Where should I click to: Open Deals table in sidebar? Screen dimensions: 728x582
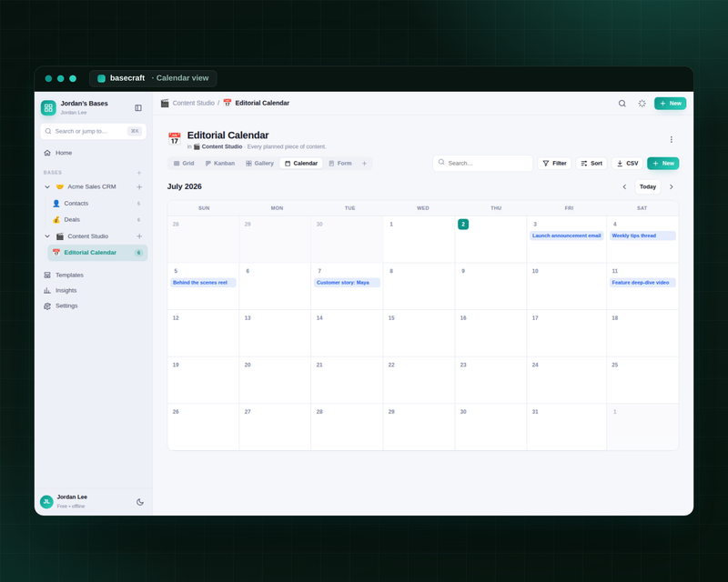click(x=96, y=219)
